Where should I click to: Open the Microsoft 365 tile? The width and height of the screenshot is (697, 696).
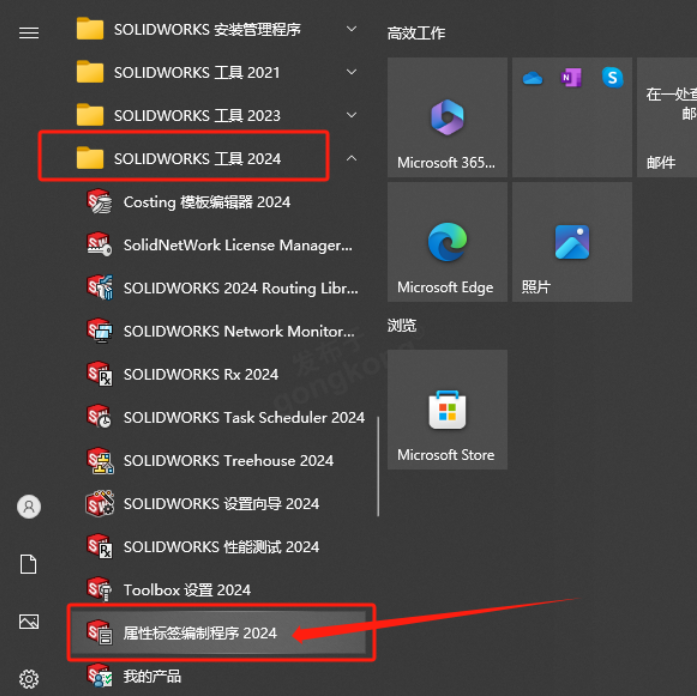[x=447, y=117]
